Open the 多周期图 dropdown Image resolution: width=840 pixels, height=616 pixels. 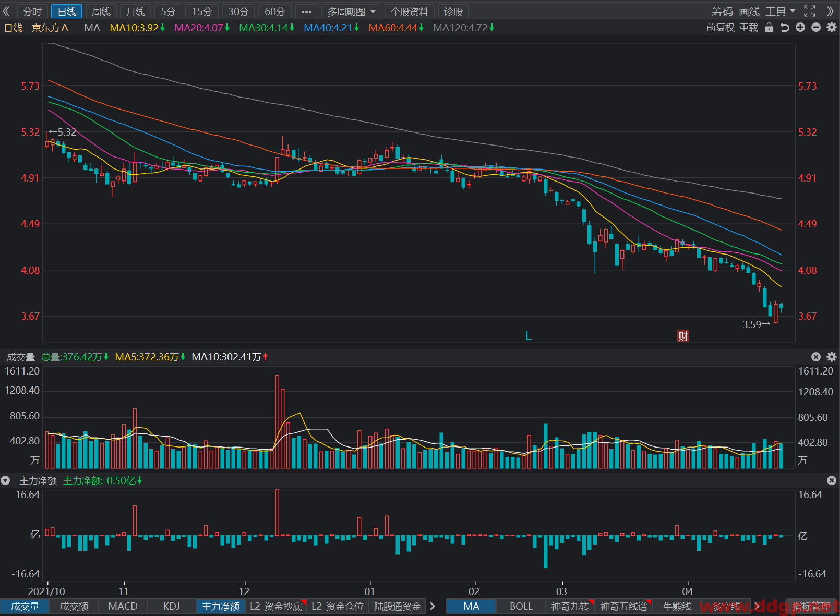[x=351, y=11]
